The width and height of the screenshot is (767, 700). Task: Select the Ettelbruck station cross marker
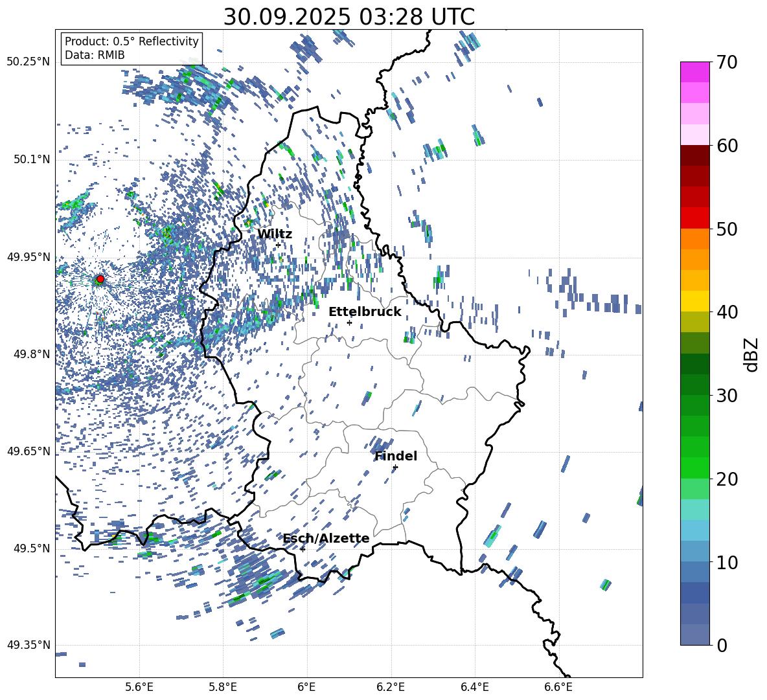click(349, 322)
